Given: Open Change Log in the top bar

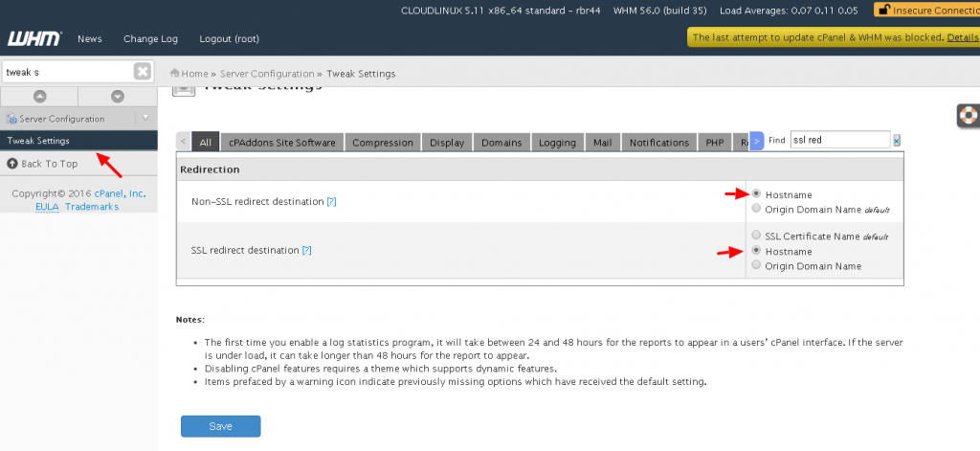Looking at the screenshot, I should [x=150, y=39].
